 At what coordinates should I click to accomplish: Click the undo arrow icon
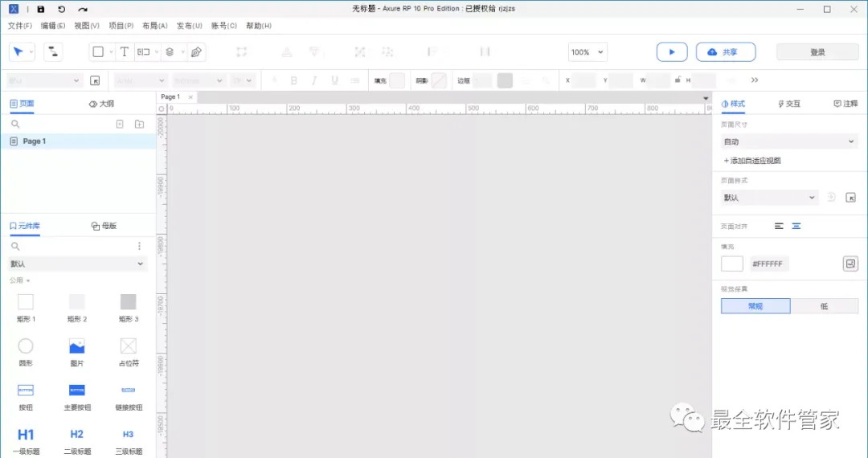(x=61, y=9)
